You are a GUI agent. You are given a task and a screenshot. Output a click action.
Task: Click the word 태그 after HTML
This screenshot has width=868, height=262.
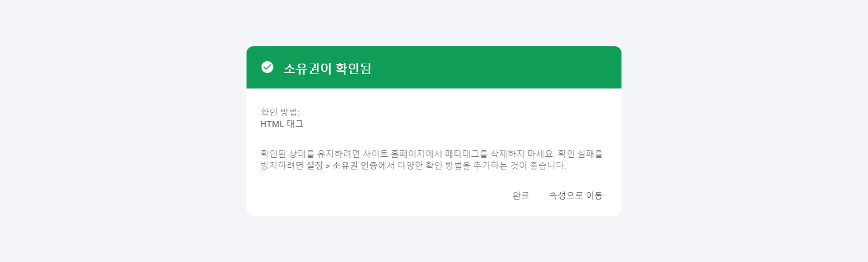tap(295, 124)
